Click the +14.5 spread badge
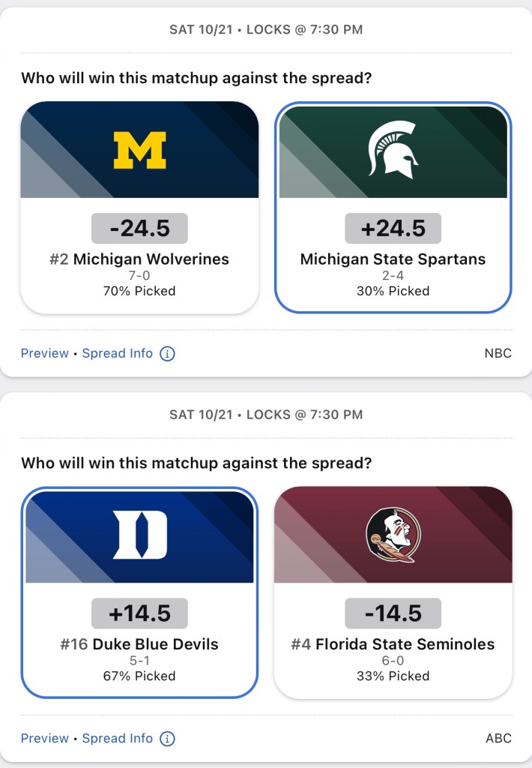532x768 pixels. 139,613
